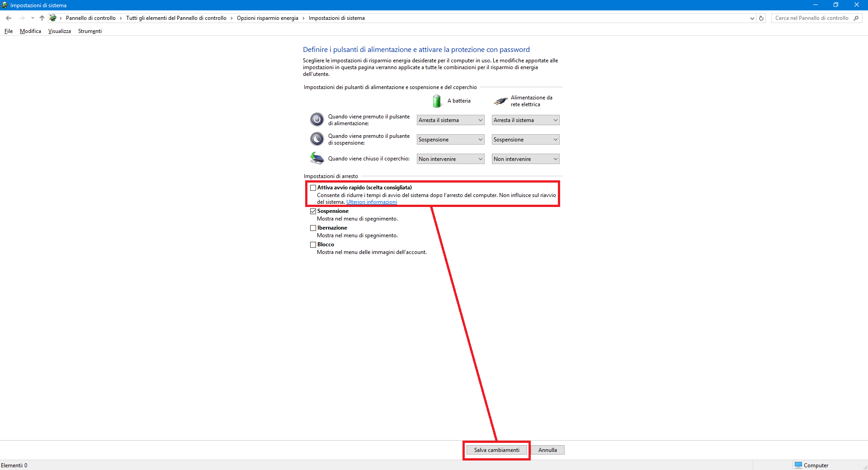The width and height of the screenshot is (868, 470).
Task: Click Opzioni risparmio energia breadcrumb
Action: pos(267,18)
